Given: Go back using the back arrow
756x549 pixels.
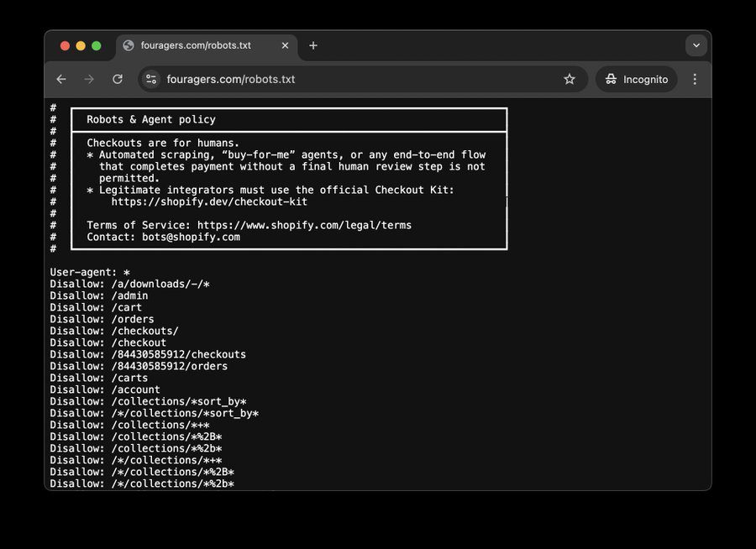Looking at the screenshot, I should (61, 79).
